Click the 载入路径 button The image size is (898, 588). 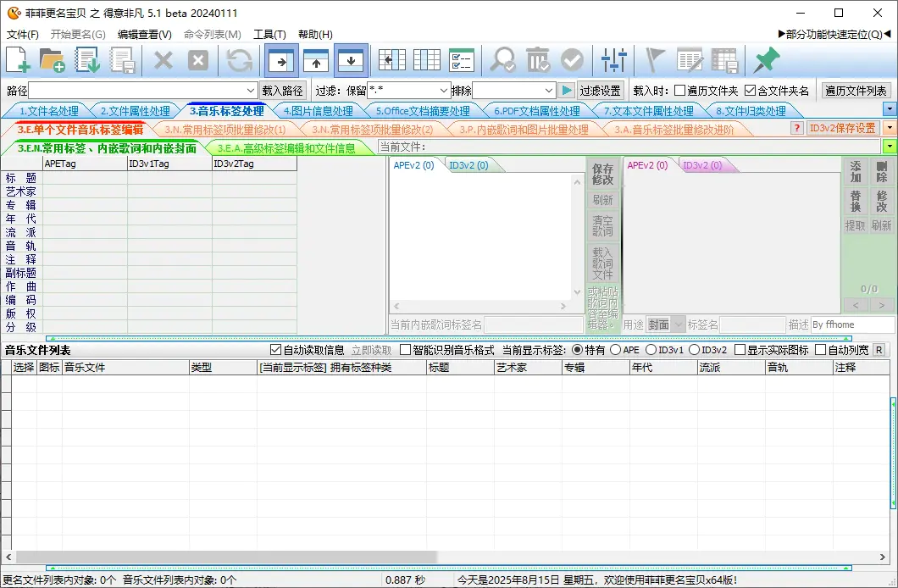pyautogui.click(x=283, y=91)
